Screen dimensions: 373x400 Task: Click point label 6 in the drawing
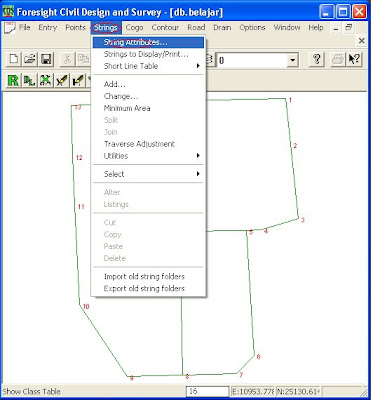coord(258,357)
